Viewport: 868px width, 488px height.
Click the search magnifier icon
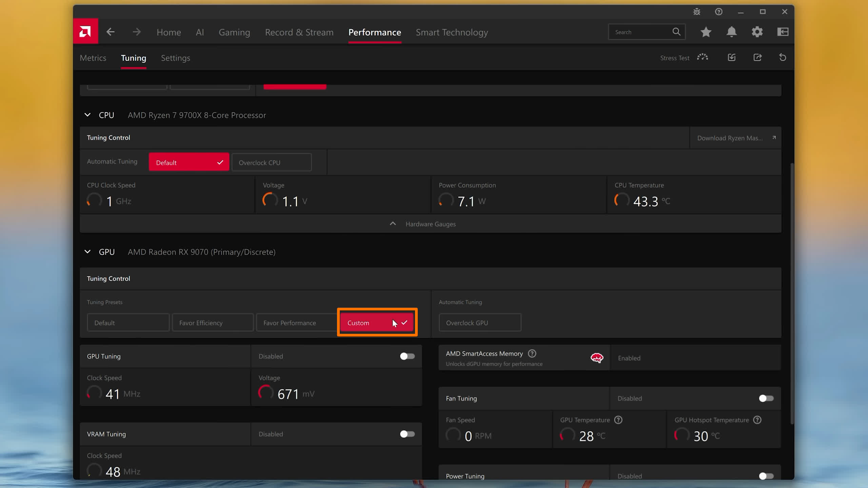point(676,32)
